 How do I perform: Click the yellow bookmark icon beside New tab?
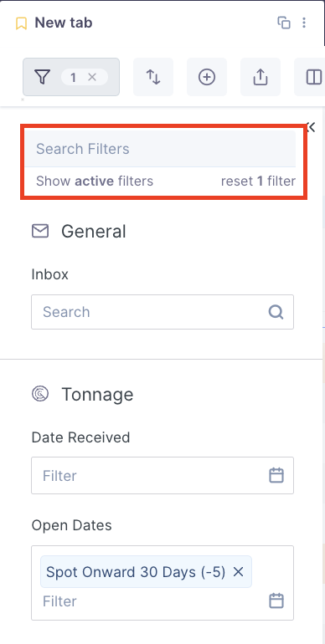[21, 23]
